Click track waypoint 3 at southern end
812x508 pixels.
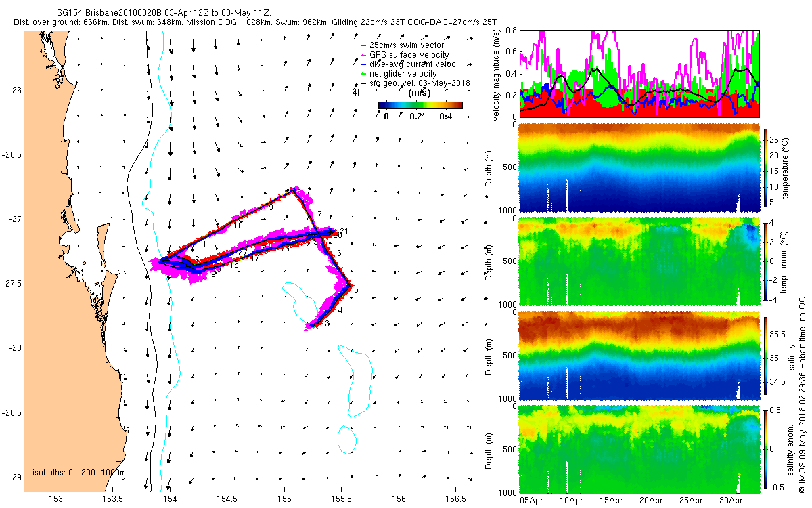tap(327, 324)
